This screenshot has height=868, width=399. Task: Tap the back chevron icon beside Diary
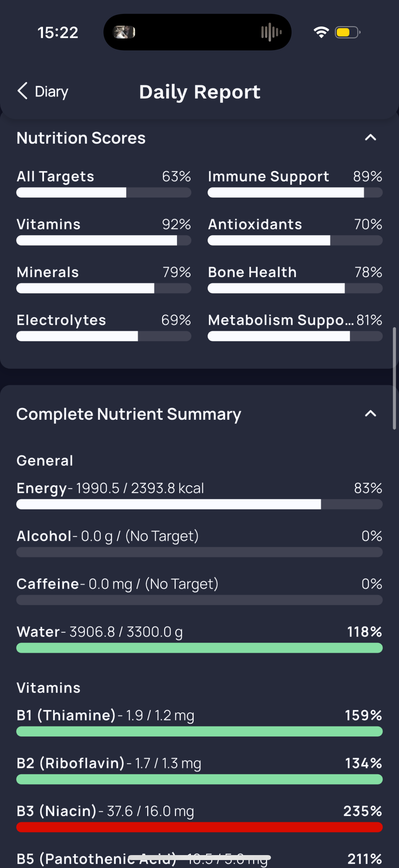point(22,91)
